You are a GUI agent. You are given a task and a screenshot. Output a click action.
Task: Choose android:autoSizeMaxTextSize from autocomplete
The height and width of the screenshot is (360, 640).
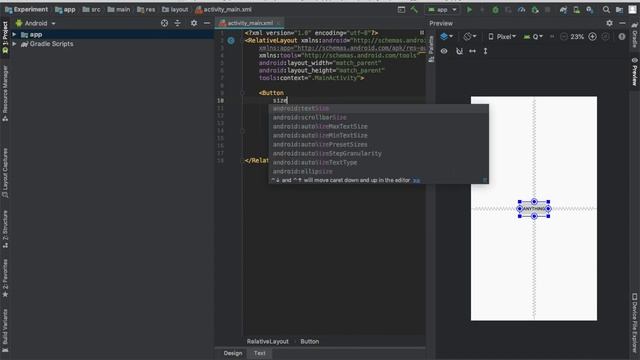[378, 126]
